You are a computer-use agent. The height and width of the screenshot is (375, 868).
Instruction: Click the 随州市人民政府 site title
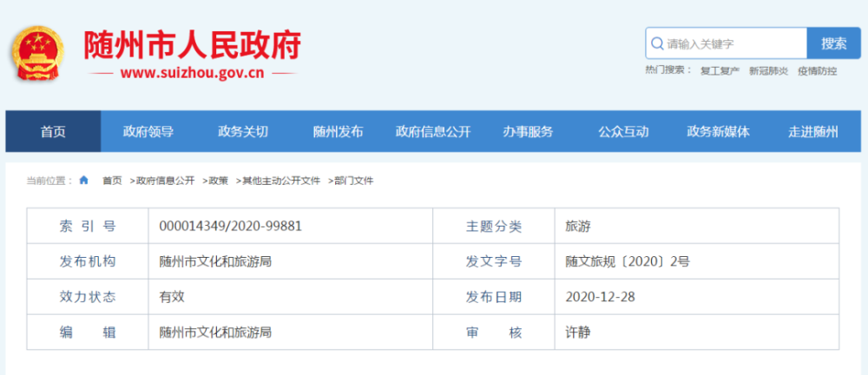[192, 45]
